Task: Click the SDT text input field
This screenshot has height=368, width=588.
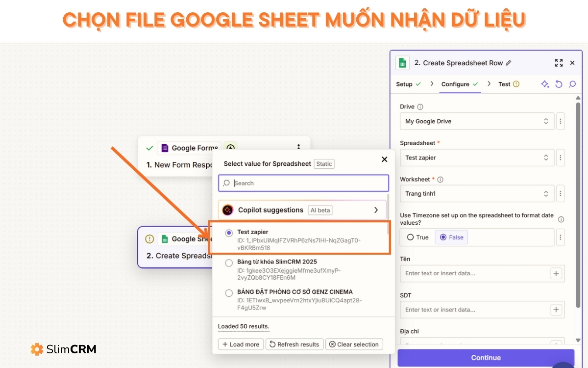Action: [x=482, y=310]
